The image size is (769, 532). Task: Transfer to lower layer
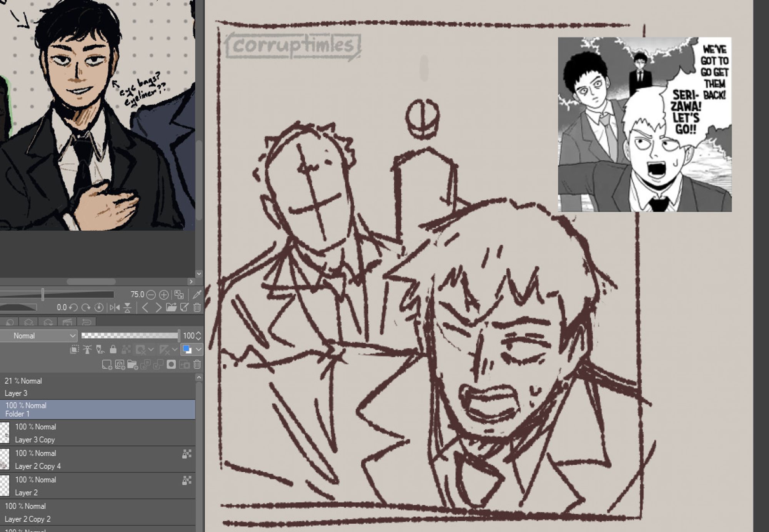pyautogui.click(x=145, y=365)
